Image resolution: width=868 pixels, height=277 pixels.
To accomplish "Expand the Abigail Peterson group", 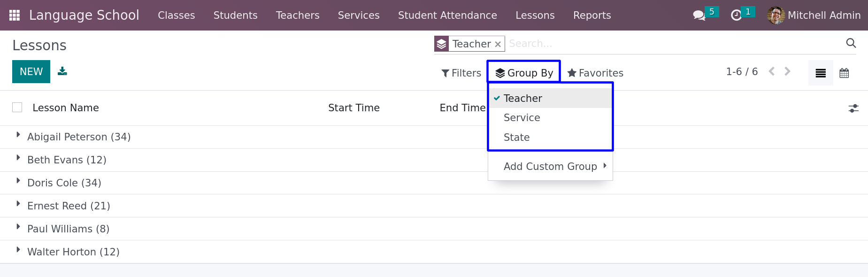I will [x=79, y=137].
